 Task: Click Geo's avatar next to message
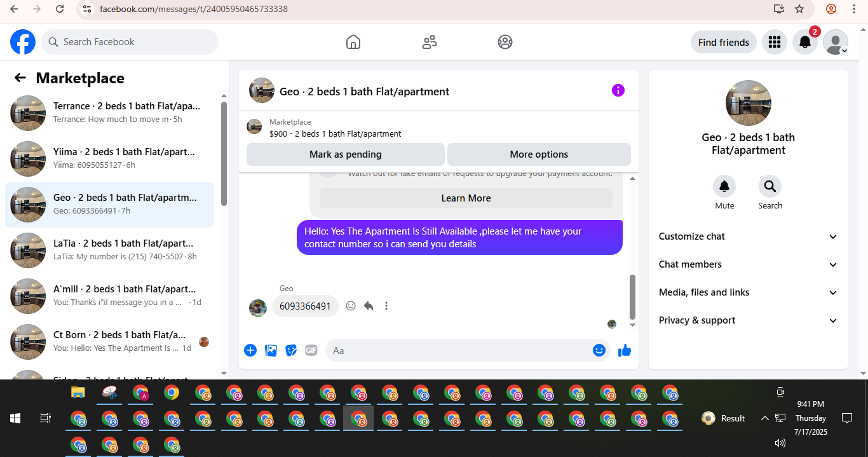258,308
